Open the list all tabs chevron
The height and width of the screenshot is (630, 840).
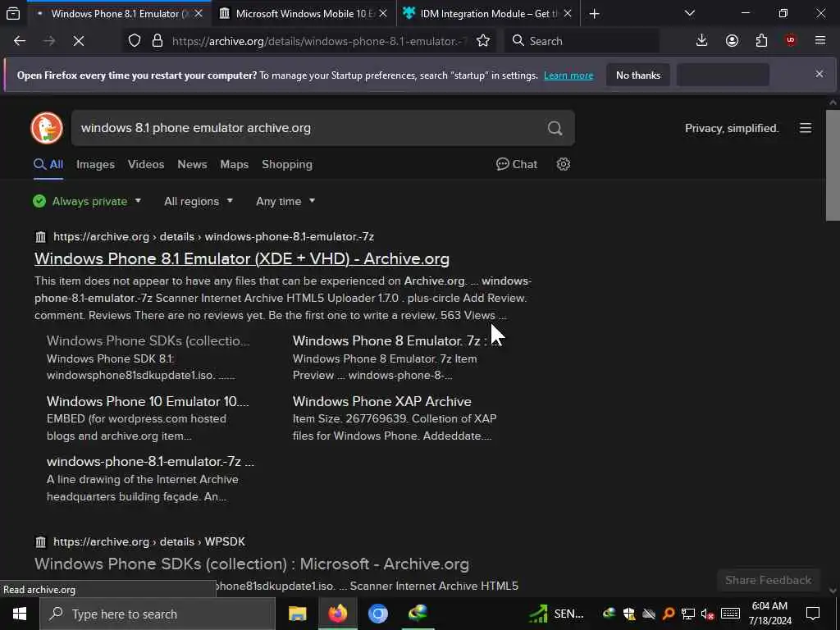[689, 14]
